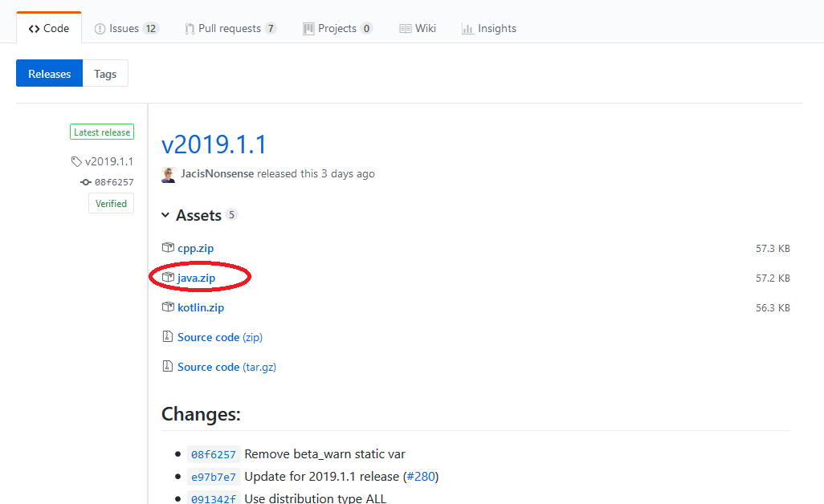
Task: Open the Wiki tab
Action: pyautogui.click(x=418, y=28)
